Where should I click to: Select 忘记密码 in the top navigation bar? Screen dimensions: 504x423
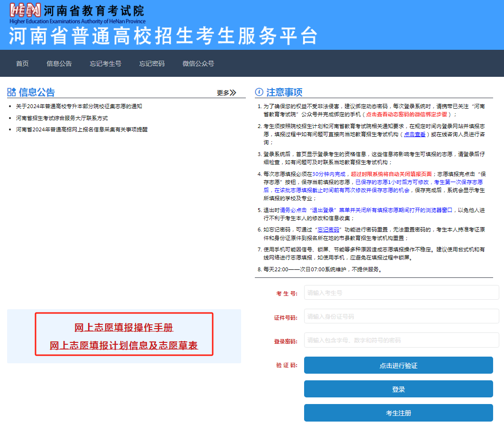point(152,64)
